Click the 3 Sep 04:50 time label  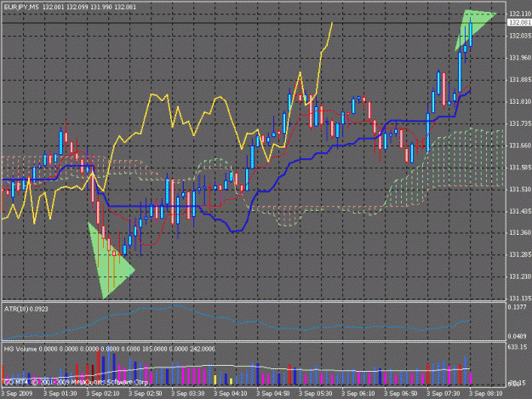tap(273, 393)
